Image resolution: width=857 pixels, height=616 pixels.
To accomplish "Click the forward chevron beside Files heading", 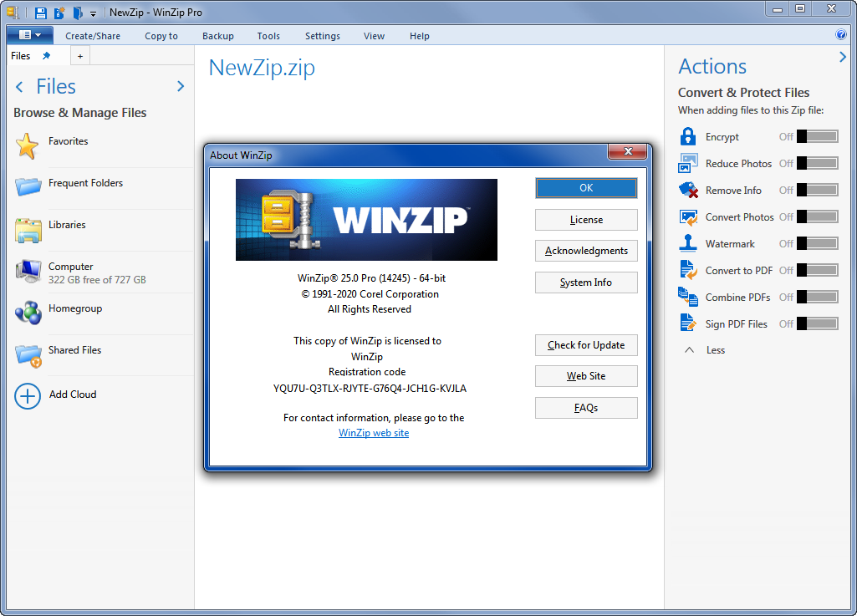I will (181, 86).
